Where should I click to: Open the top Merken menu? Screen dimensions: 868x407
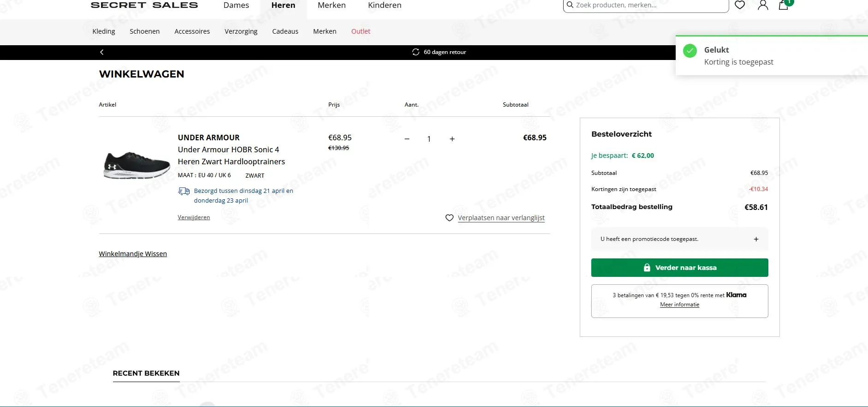[x=332, y=5]
